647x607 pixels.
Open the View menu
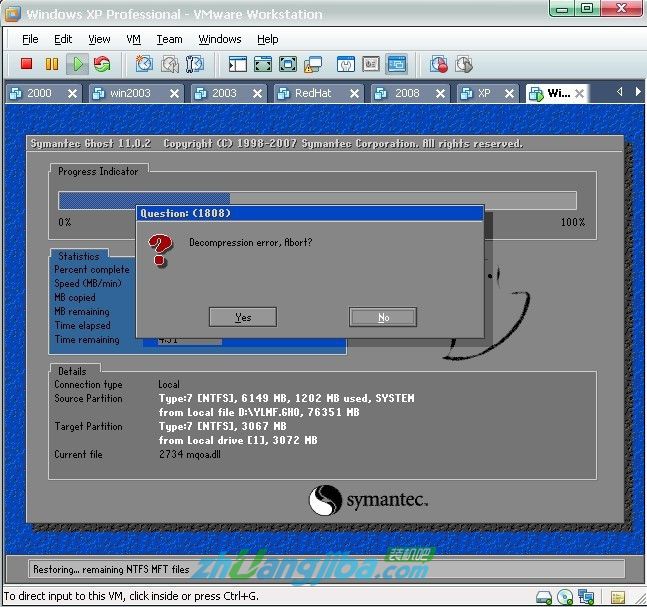[x=99, y=39]
